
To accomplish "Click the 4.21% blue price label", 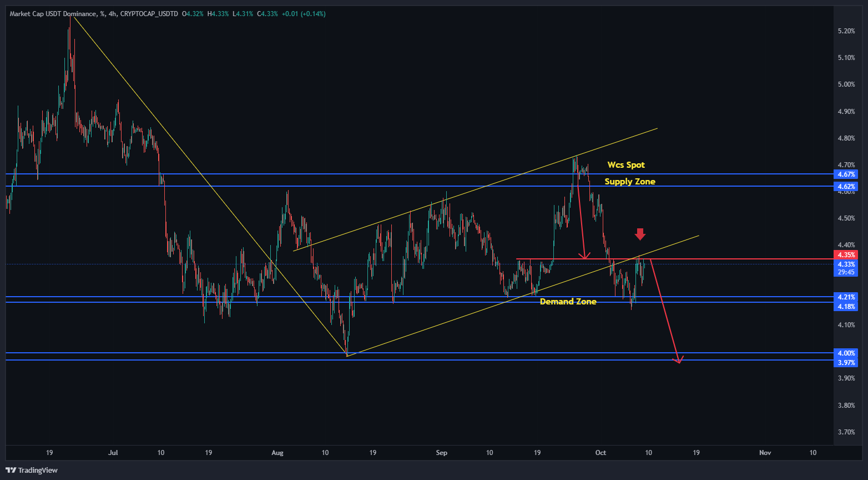I will tap(845, 297).
